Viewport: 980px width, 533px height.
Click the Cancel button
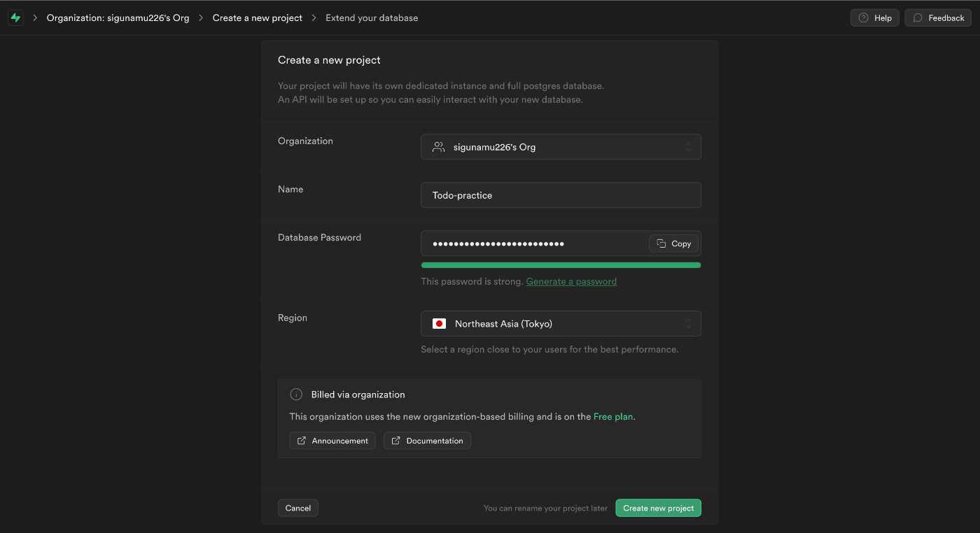pos(297,508)
